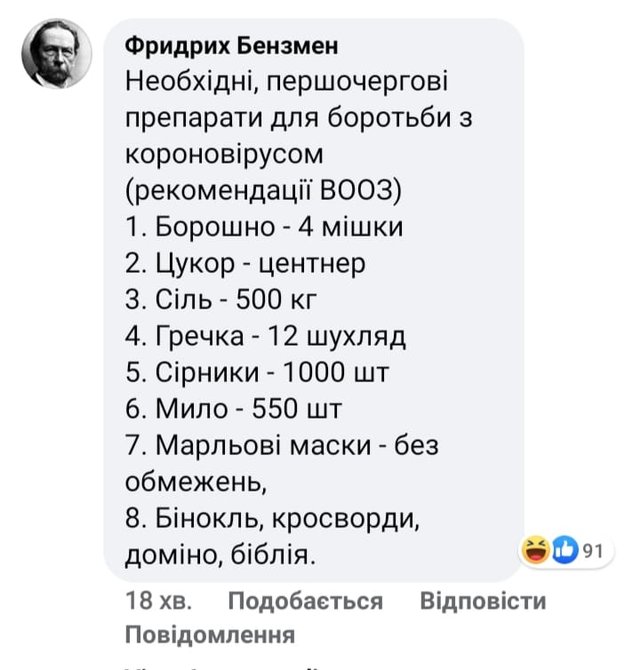Click the blue thumbs-up reaction icon
This screenshot has height=670, width=640.
[564, 552]
